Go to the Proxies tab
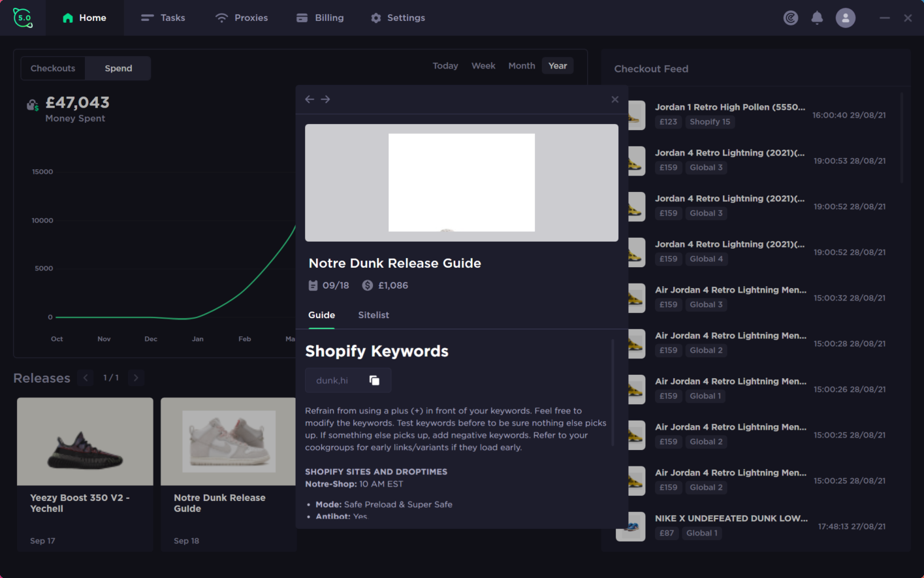Screen dimensions: 924x578 coord(242,18)
